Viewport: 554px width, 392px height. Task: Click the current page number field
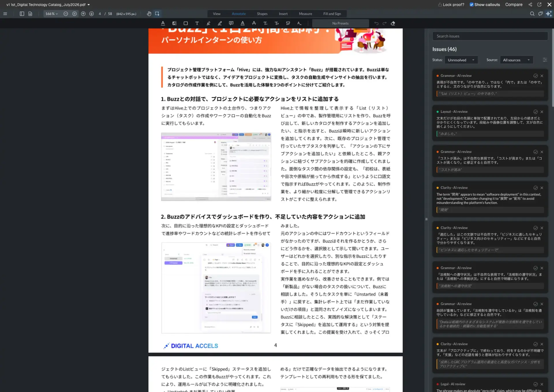point(100,14)
